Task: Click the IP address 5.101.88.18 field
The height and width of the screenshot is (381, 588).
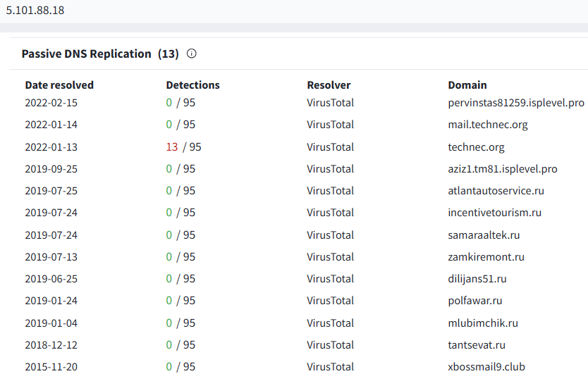Action: point(35,10)
